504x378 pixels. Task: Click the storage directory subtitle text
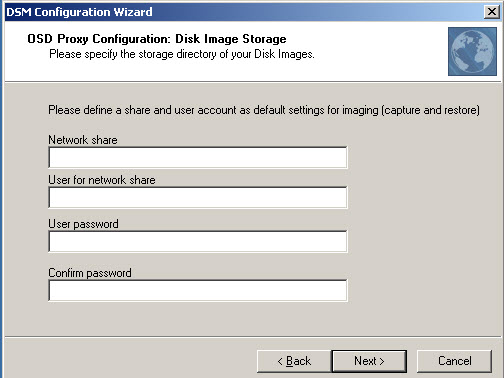182,54
